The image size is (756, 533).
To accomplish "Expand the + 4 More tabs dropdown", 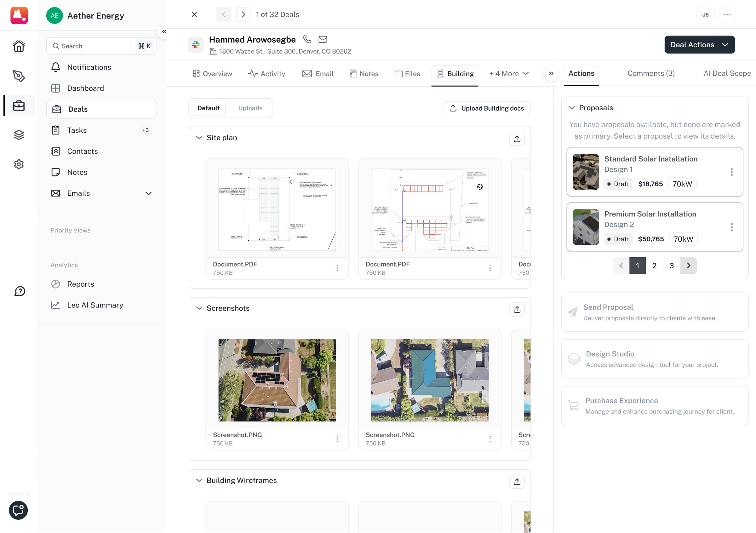I will 509,74.
